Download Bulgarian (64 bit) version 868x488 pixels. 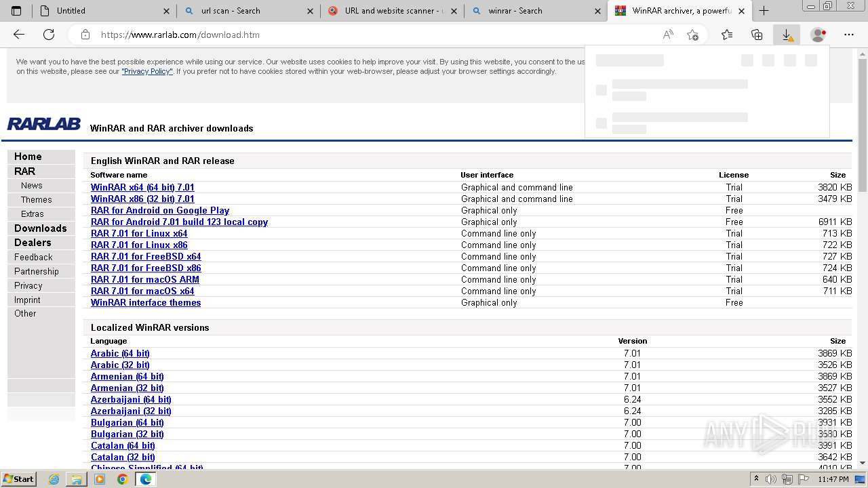(127, 422)
